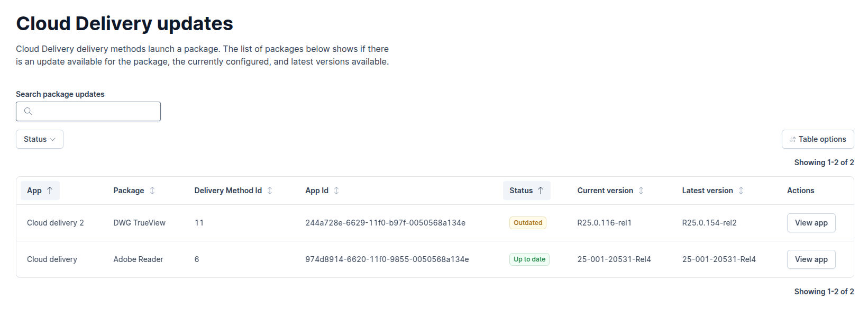The width and height of the screenshot is (868, 316).
Task: View app for Adobe Reader row
Action: click(811, 259)
